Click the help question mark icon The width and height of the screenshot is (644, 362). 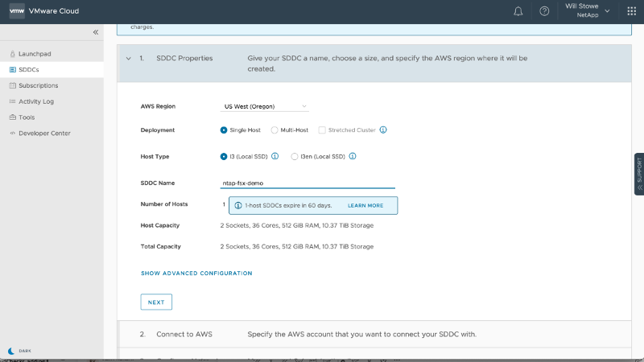[x=544, y=11]
